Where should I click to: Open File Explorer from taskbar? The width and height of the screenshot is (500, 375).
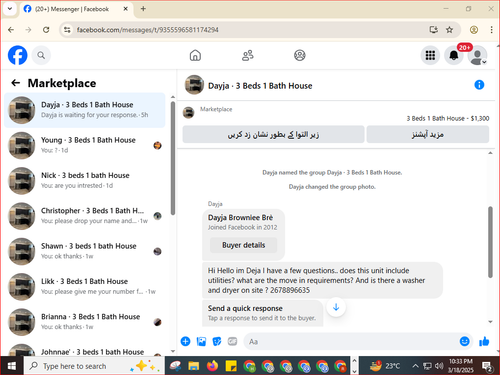[x=193, y=366]
